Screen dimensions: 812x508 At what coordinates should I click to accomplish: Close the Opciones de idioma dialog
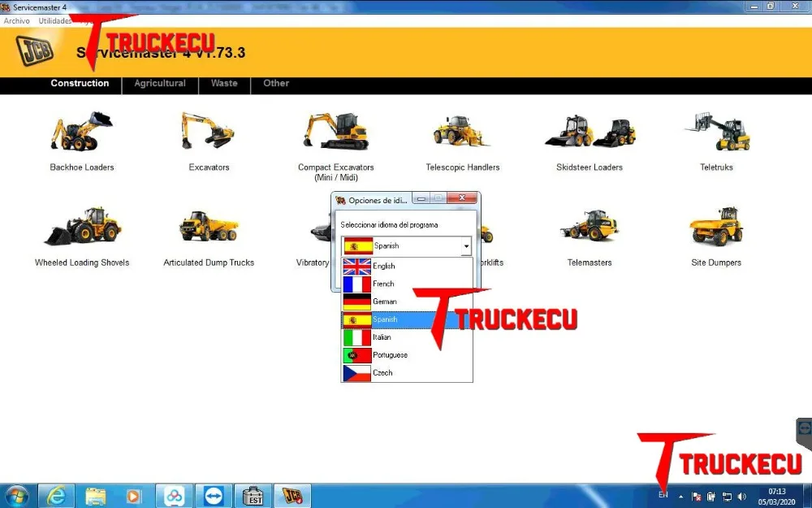[462, 198]
